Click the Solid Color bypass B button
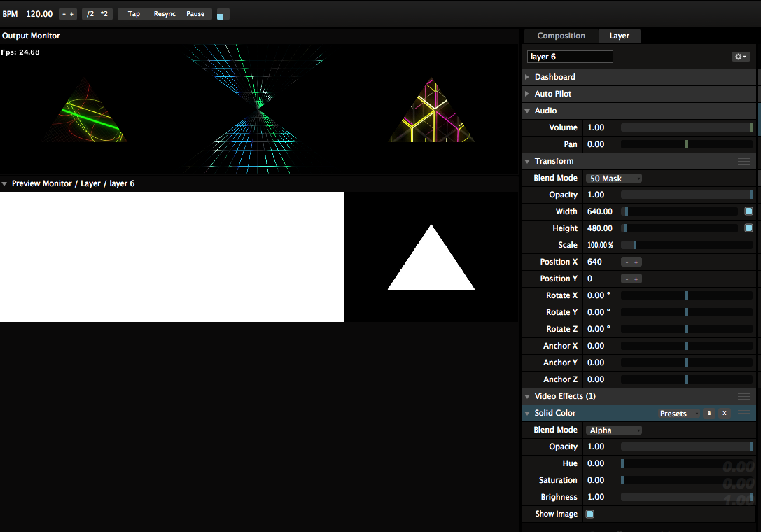 [x=709, y=414]
